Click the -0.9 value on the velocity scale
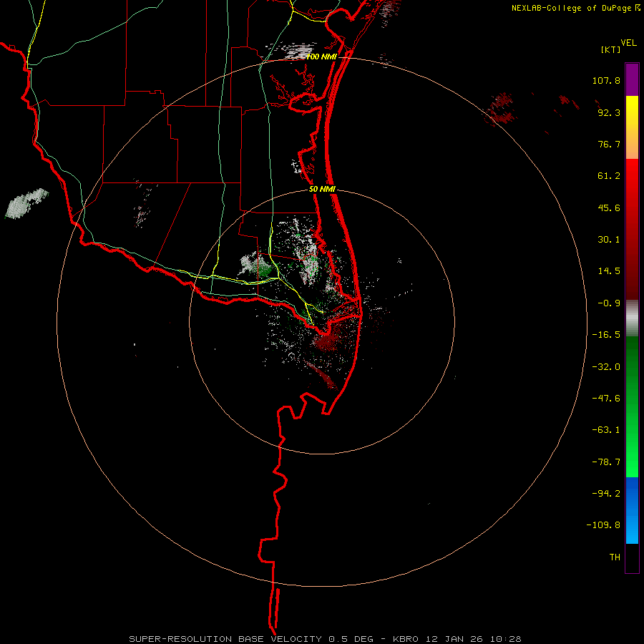Viewport: 644px width, 644px height. [609, 303]
